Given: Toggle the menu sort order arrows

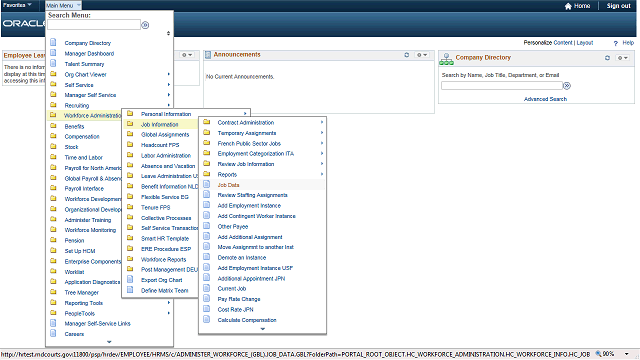Looking at the screenshot, I should (168, 33).
